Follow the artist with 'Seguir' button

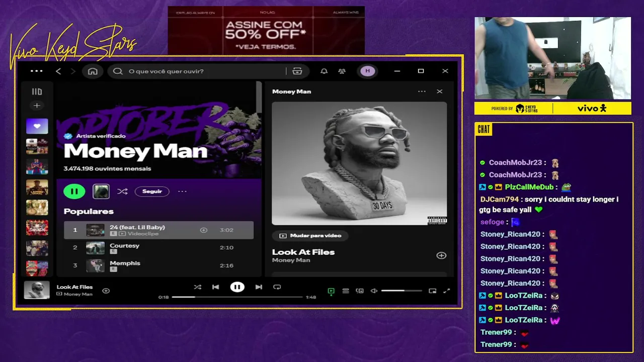tap(152, 192)
